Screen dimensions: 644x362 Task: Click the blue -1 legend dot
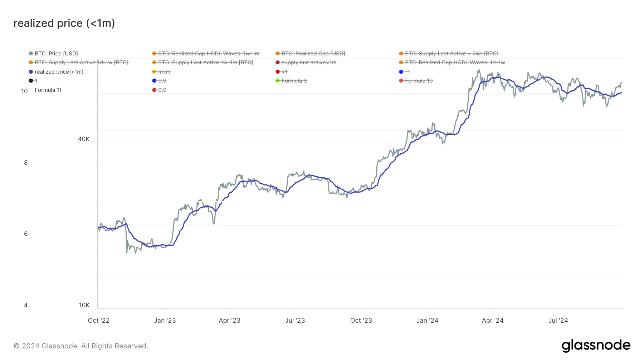(x=401, y=72)
